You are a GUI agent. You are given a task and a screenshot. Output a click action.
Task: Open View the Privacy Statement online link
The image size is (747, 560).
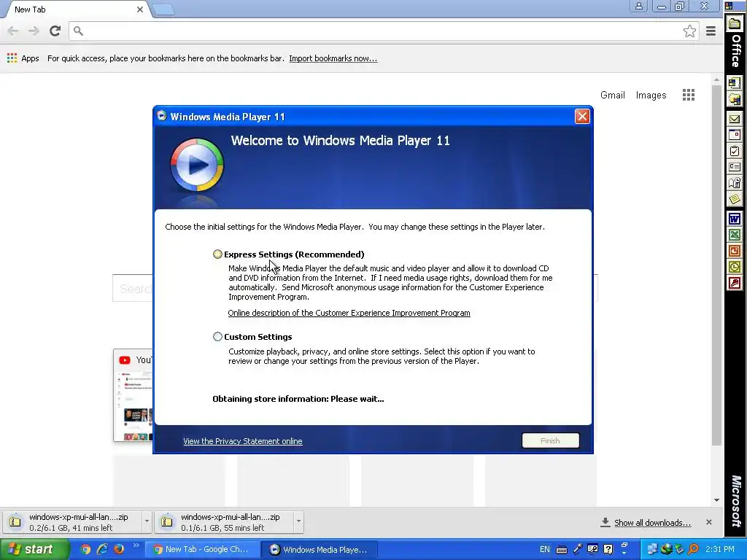[242, 441]
